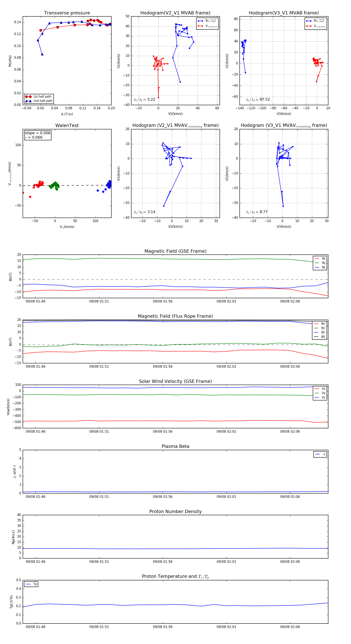Click the Magnetic Field (GSE Frame) title
This screenshot has width=351, height=644.
pos(175,251)
